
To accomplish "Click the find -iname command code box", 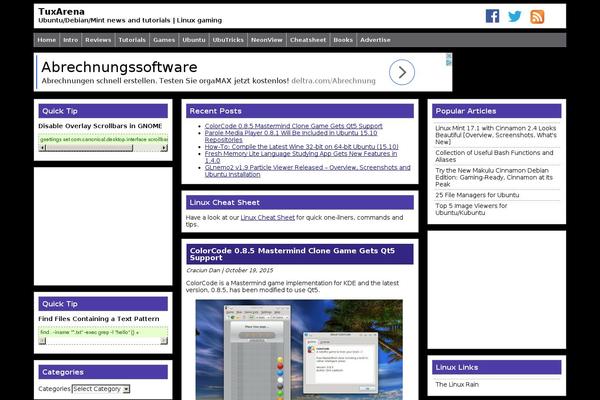I will (x=103, y=332).
